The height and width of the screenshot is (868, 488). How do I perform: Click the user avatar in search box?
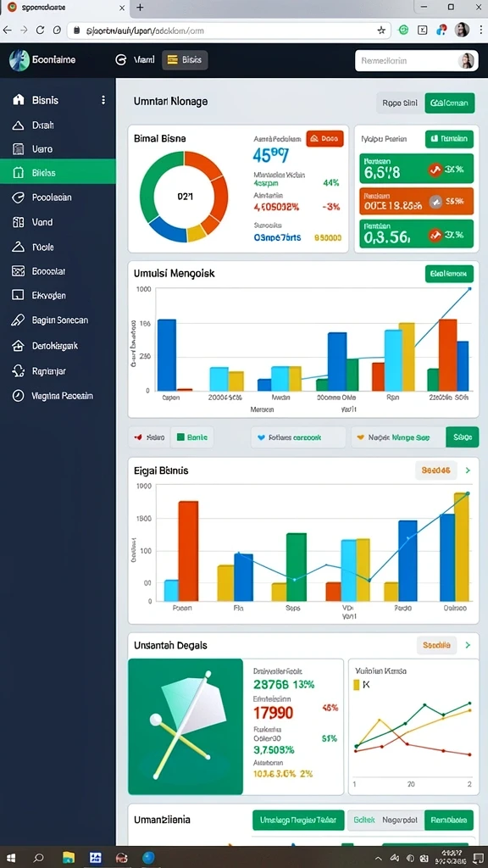tap(466, 60)
